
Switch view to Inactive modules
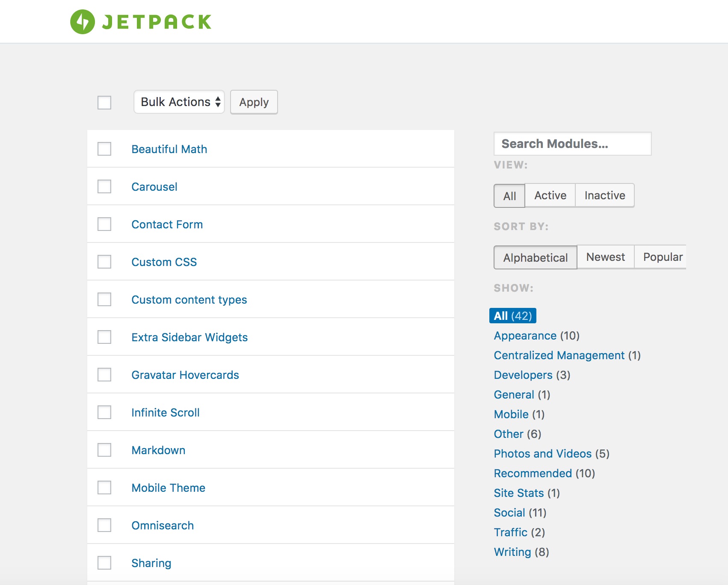pos(605,195)
